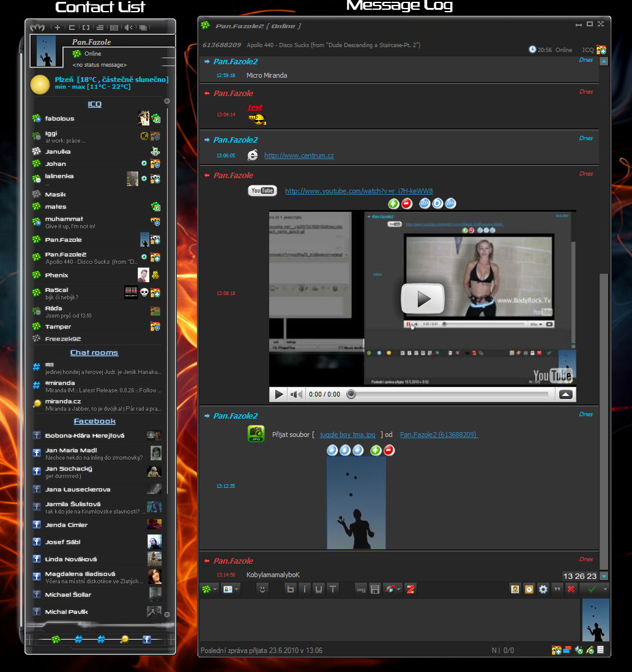
Task: Click the red Z icon in message toolbar
Action: pos(411,589)
